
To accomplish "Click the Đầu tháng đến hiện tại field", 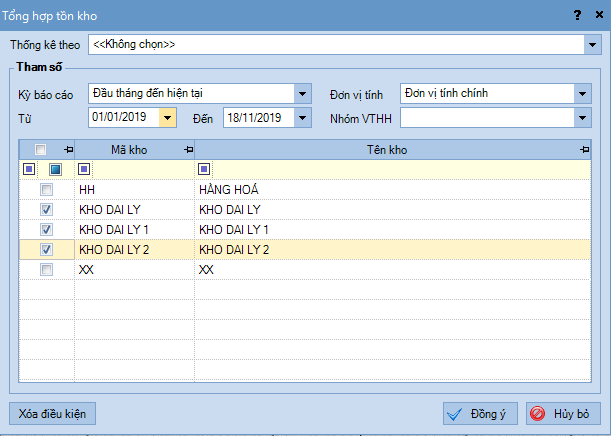I will tap(191, 94).
